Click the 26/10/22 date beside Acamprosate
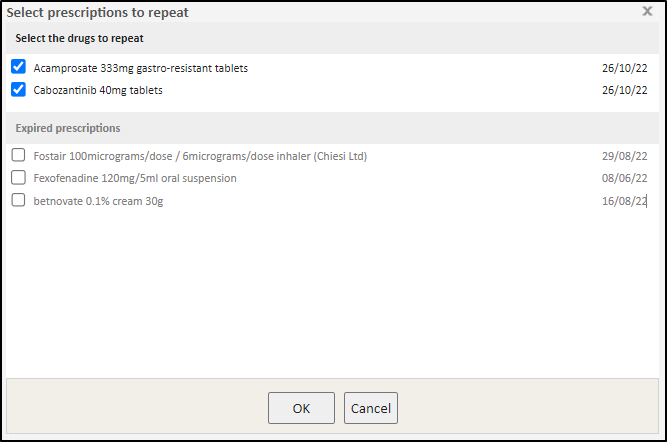 pos(624,68)
